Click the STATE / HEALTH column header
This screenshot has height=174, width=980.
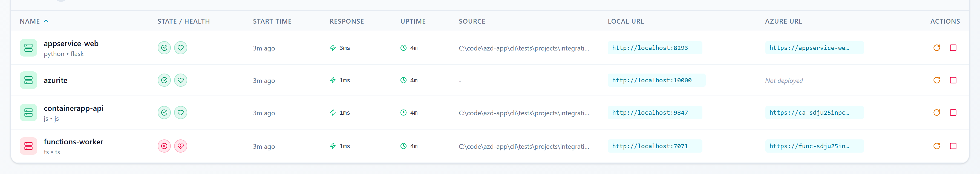tap(184, 21)
